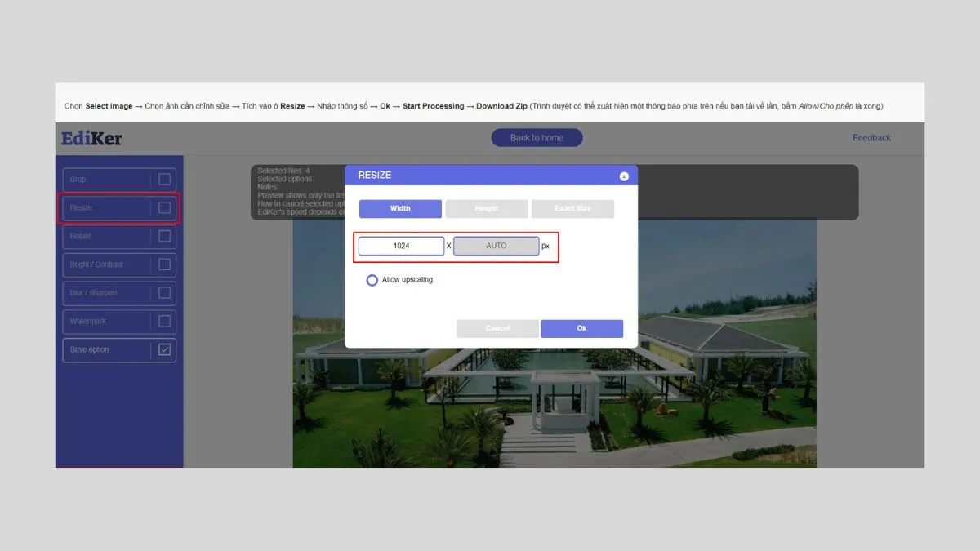Screen dimensions: 980x551
Task: Cancel the Resize dialog
Action: (x=497, y=328)
